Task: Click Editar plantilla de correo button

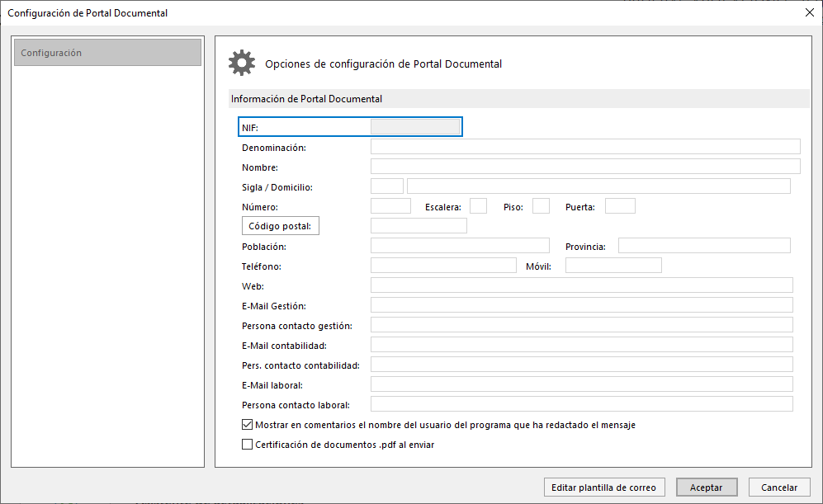Action: (x=604, y=488)
